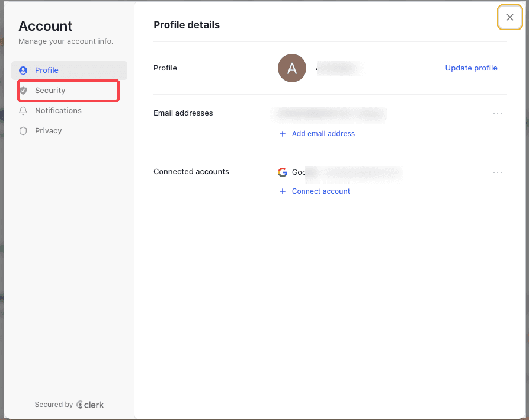Go to the Privacy section

(x=69, y=131)
